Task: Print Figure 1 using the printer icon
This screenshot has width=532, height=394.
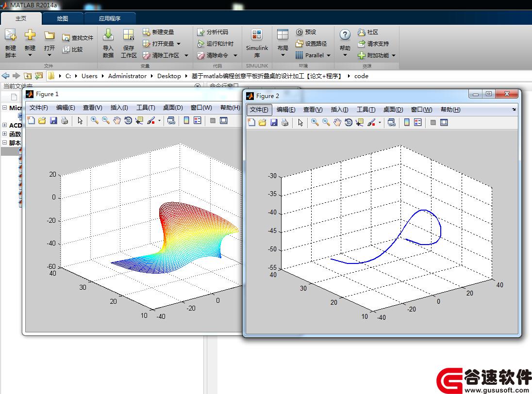Action: tap(65, 120)
